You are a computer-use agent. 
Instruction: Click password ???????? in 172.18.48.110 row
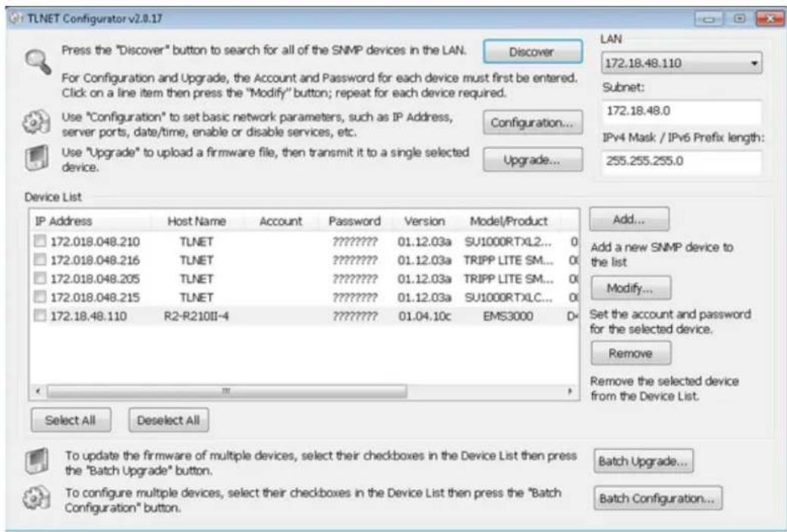(x=354, y=316)
